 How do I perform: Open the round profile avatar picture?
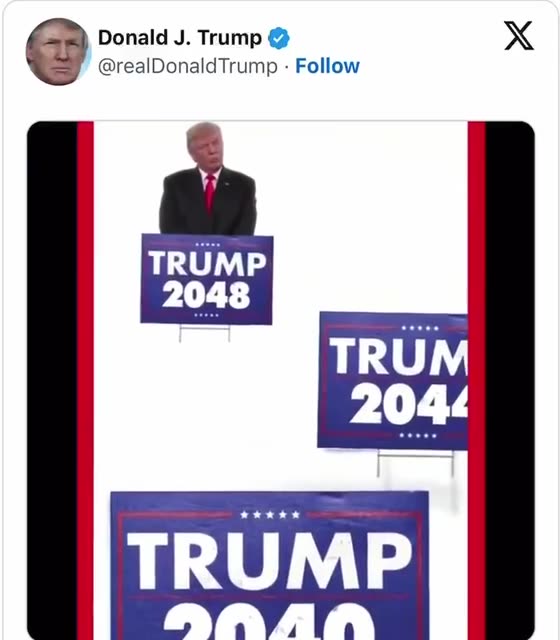(x=58, y=52)
